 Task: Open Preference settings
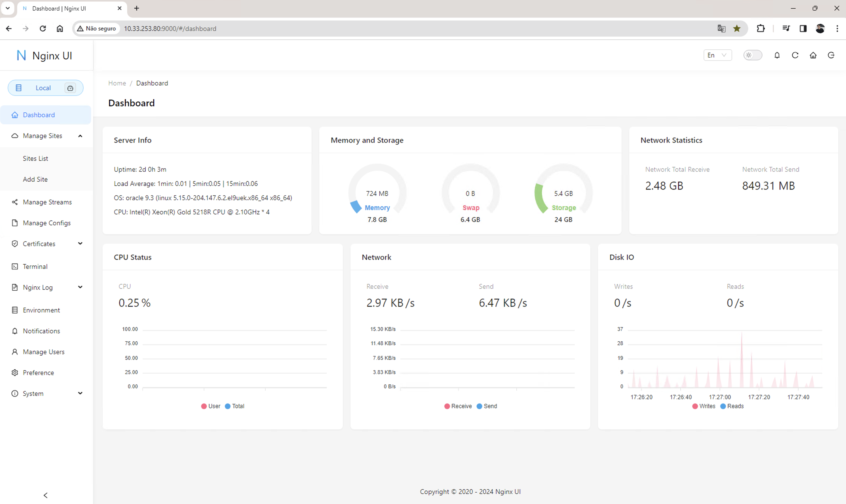click(38, 373)
